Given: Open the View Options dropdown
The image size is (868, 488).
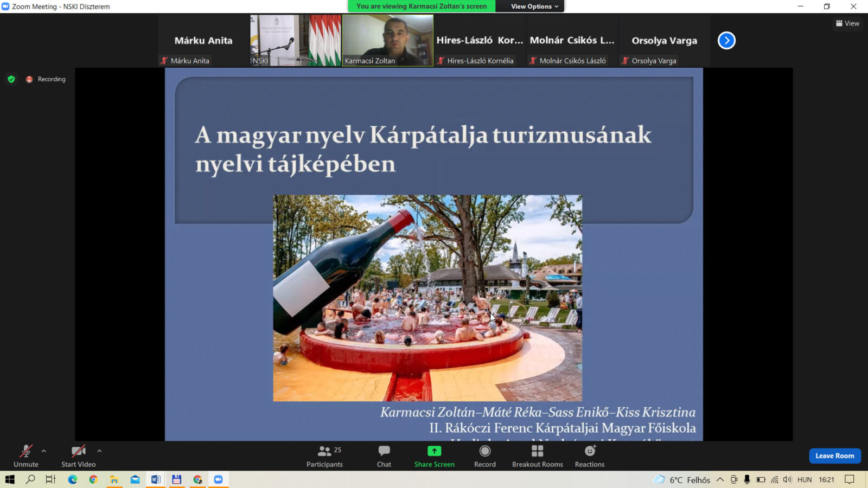Looking at the screenshot, I should coord(534,7).
